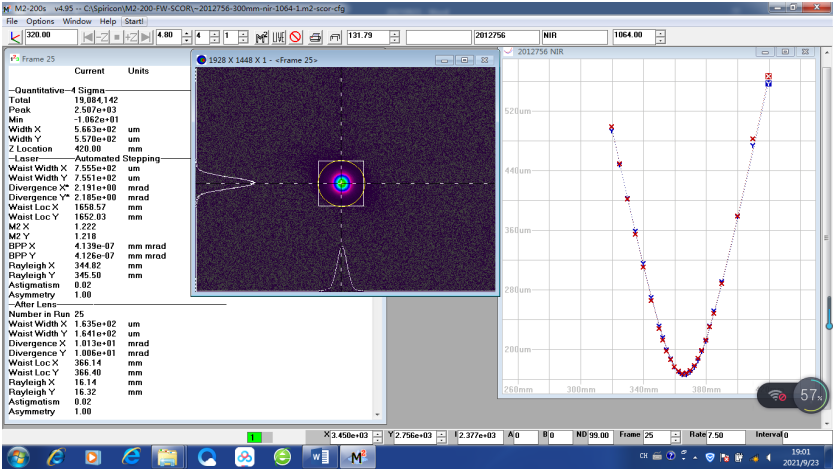The width and height of the screenshot is (833, 469).
Task: Open Word from the Windows taskbar
Action: (x=321, y=456)
